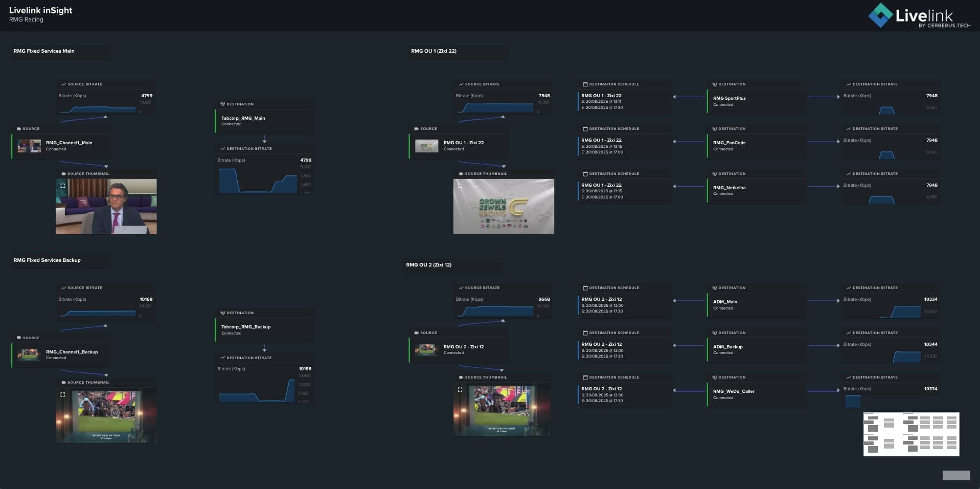Click the white minimap overview panel
Screen dimensions: 980x489
coord(911,434)
